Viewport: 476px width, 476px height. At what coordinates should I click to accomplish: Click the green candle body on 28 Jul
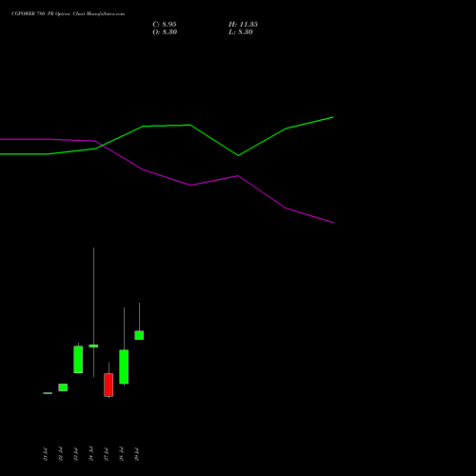[124, 367]
